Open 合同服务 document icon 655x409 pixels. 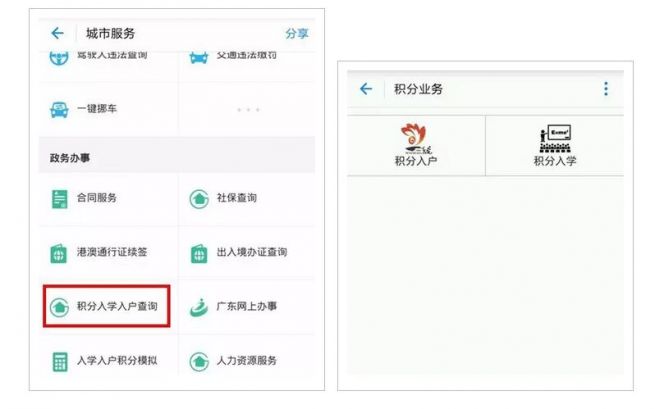[x=59, y=198]
